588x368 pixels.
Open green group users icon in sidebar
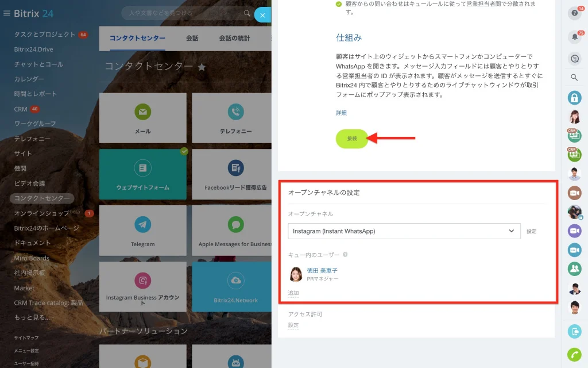coord(574,269)
